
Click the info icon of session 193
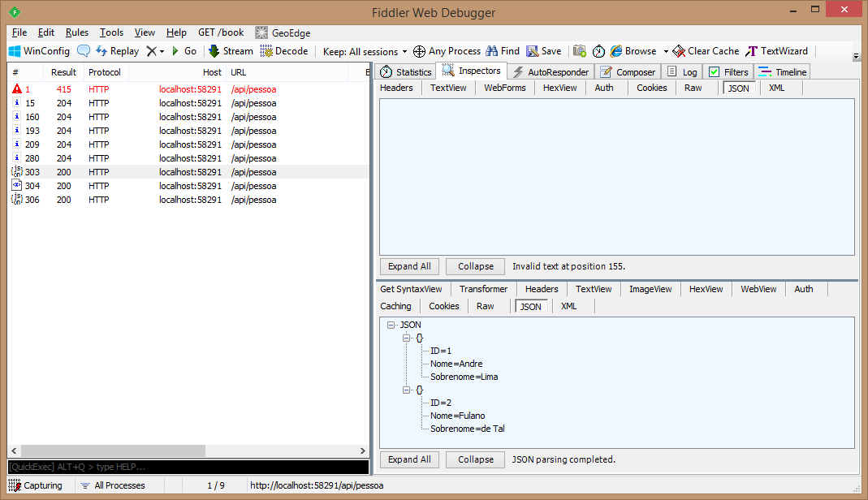click(x=16, y=131)
